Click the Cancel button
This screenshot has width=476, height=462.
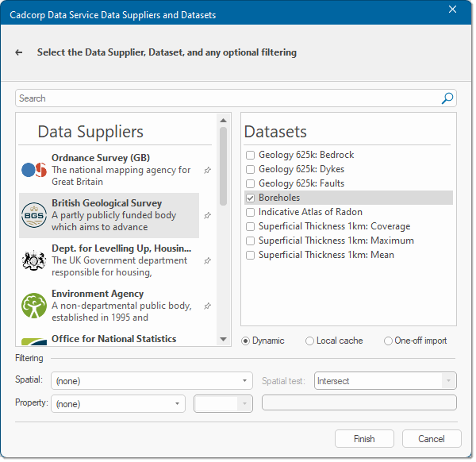point(432,439)
